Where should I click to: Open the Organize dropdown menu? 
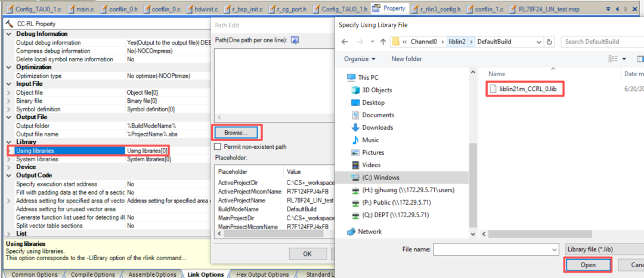point(360,59)
